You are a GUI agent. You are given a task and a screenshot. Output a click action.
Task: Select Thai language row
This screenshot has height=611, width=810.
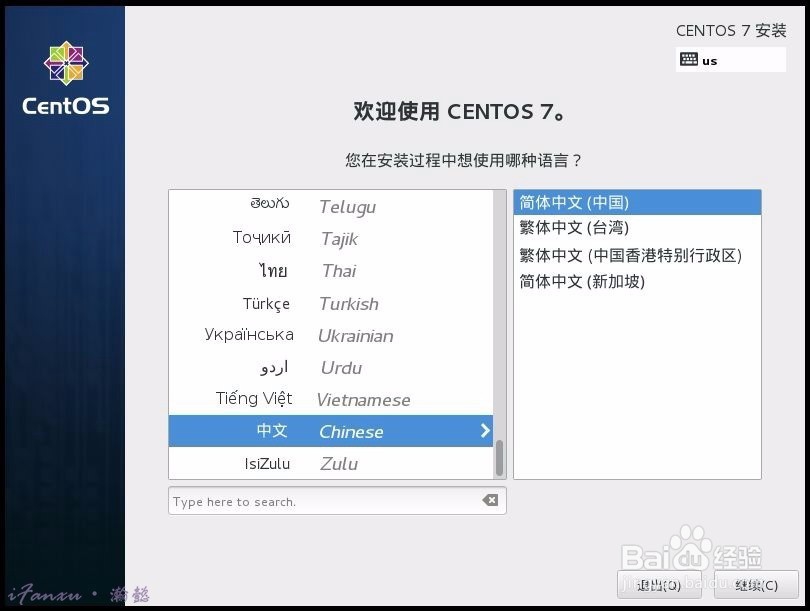(331, 270)
